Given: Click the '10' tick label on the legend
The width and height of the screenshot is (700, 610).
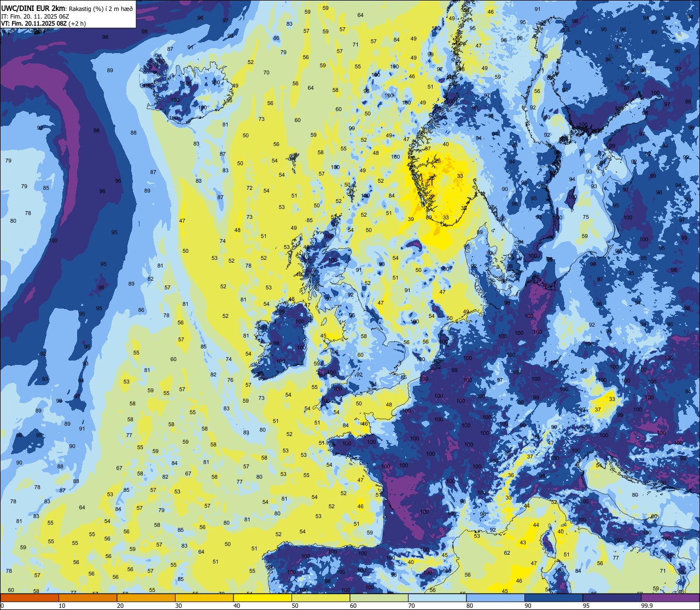Looking at the screenshot, I should click(62, 606).
